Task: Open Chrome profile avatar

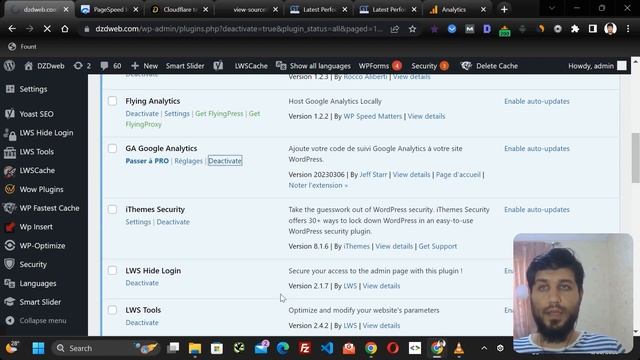Action: [611, 29]
